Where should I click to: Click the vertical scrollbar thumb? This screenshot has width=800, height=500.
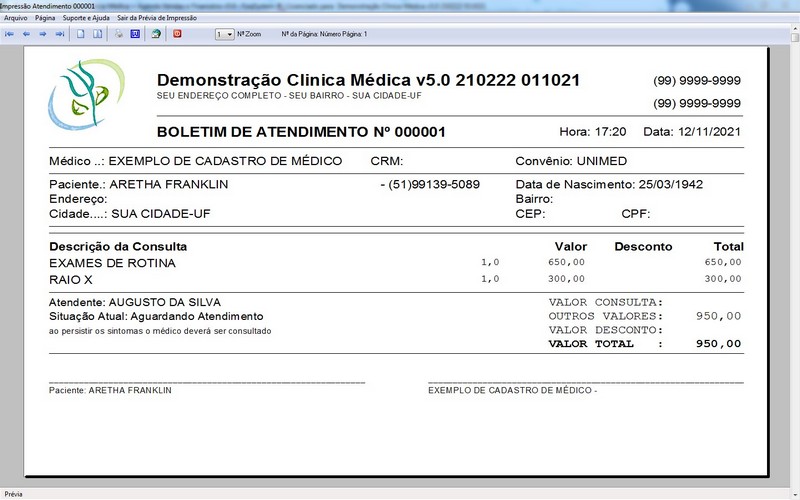point(795,38)
